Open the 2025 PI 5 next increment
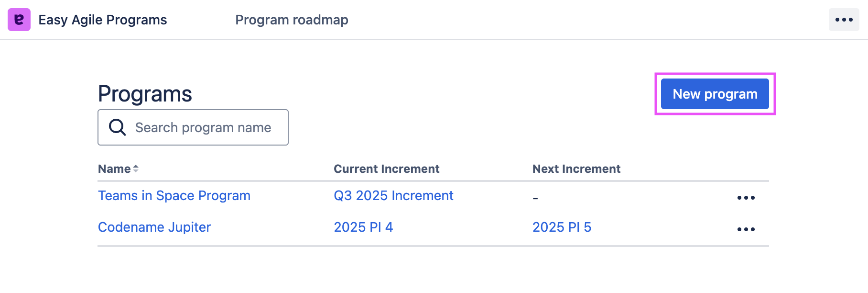This screenshot has width=868, height=293. tap(562, 227)
